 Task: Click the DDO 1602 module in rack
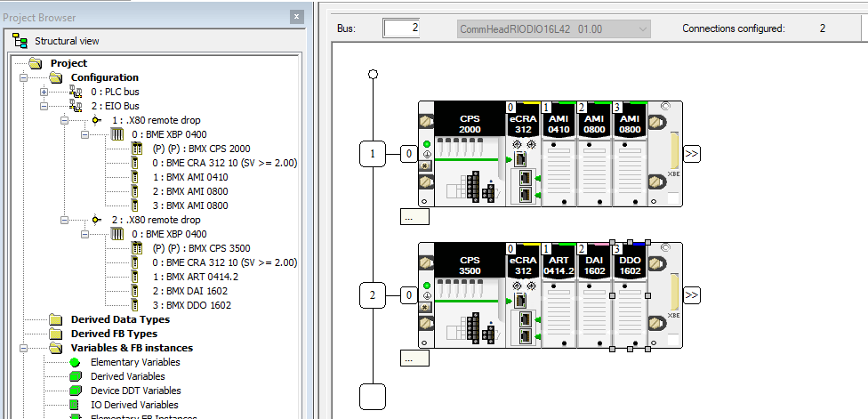point(630,295)
